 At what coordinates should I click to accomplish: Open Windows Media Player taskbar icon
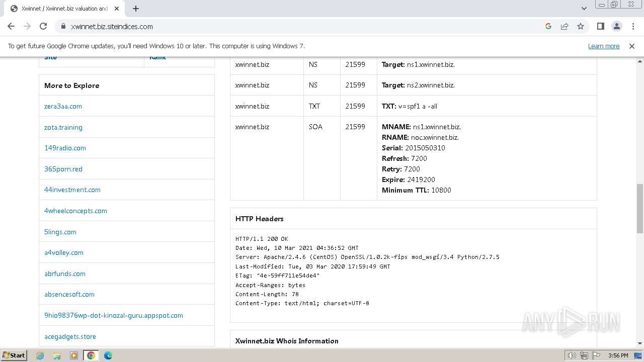74,355
